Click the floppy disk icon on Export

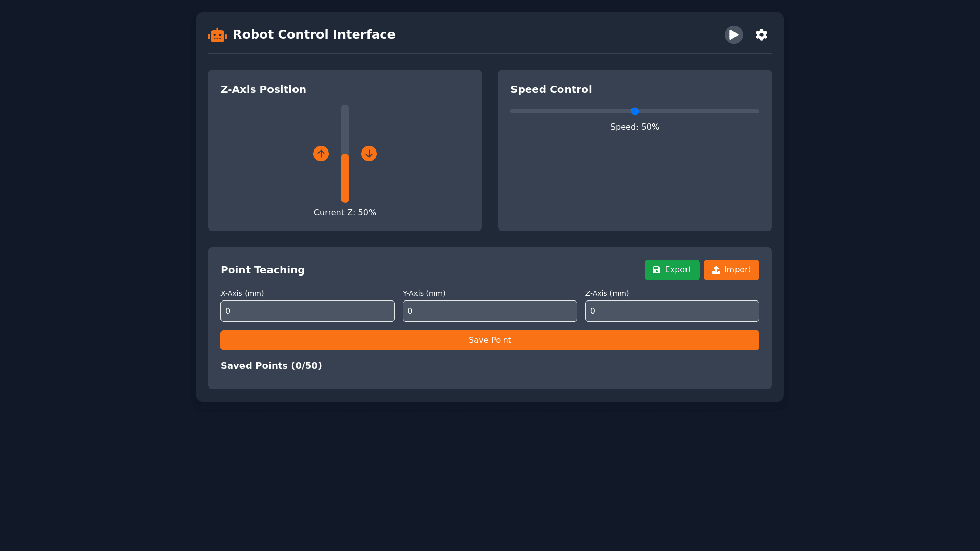(x=657, y=270)
